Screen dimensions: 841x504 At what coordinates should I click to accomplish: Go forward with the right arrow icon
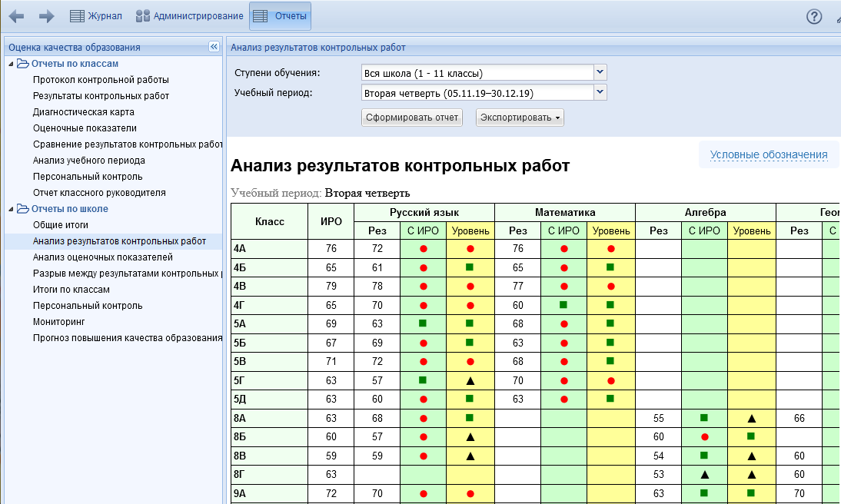tap(47, 16)
